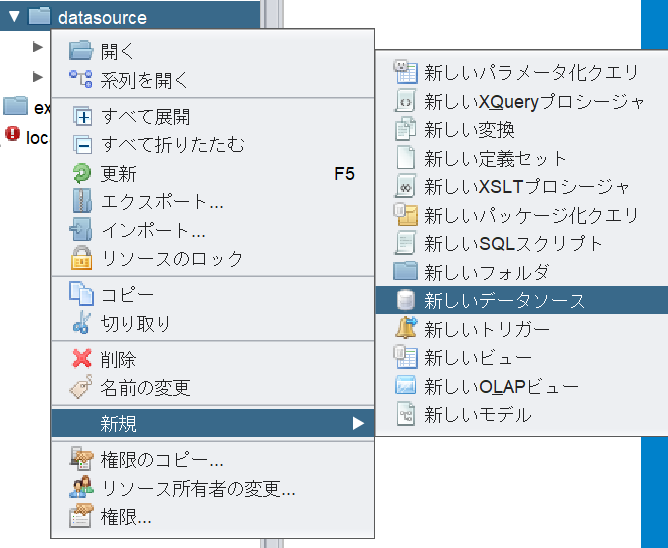Click the model page icon for 新しいモデル
The image size is (668, 548).
point(406,414)
